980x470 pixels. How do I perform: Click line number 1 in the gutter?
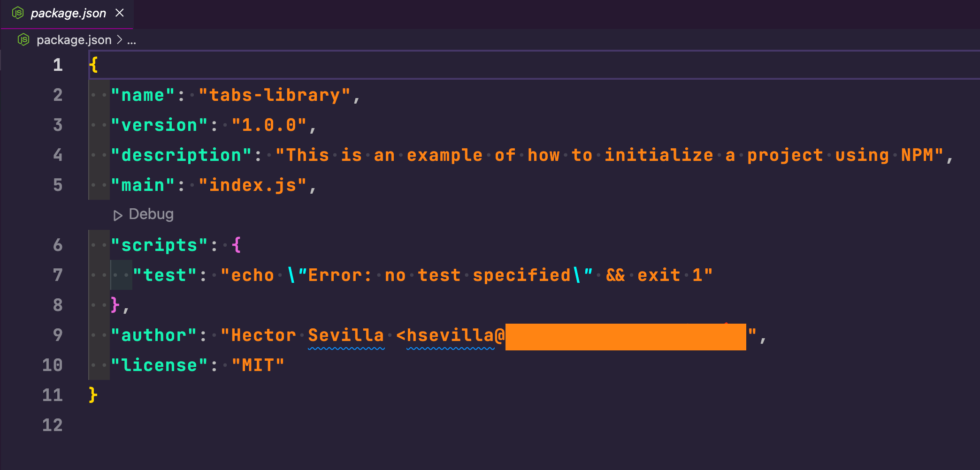58,65
